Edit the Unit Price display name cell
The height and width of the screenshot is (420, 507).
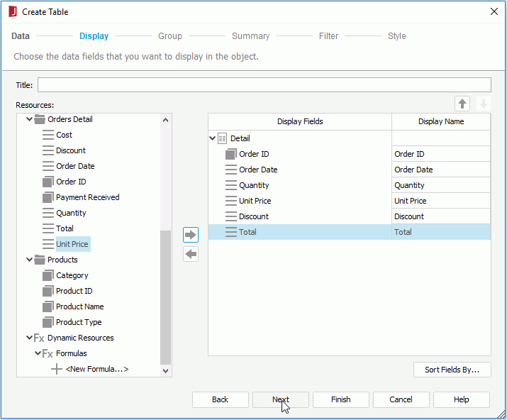click(x=441, y=201)
